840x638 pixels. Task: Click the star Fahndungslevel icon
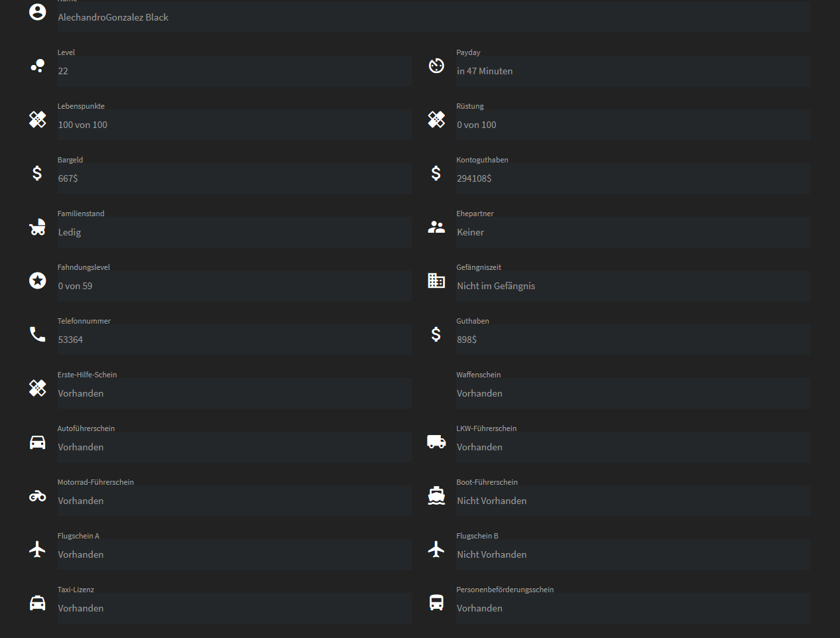click(x=38, y=281)
